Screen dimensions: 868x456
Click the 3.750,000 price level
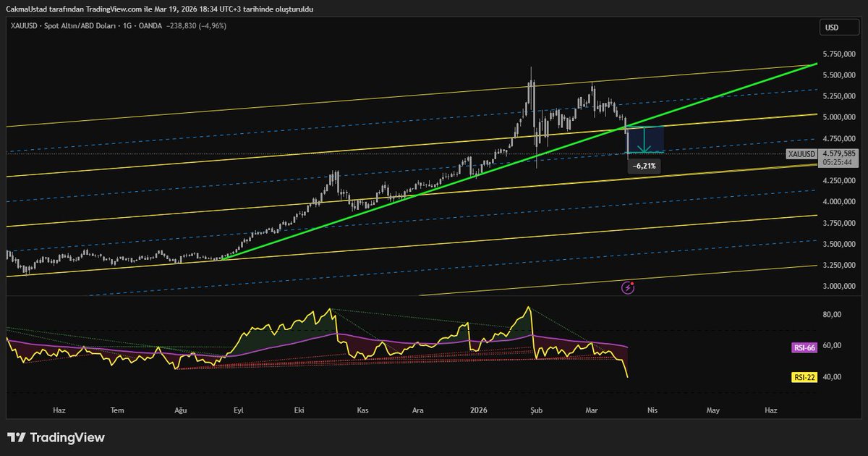(x=840, y=224)
